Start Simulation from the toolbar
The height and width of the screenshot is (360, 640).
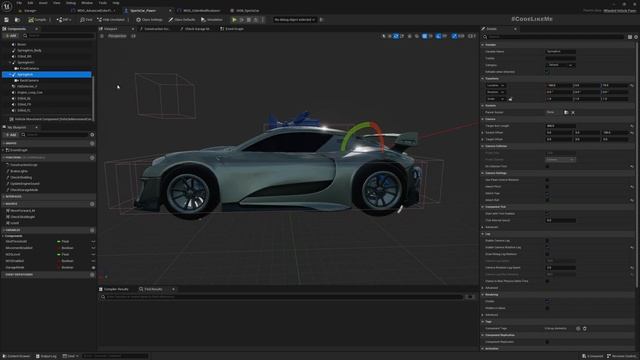(212, 20)
